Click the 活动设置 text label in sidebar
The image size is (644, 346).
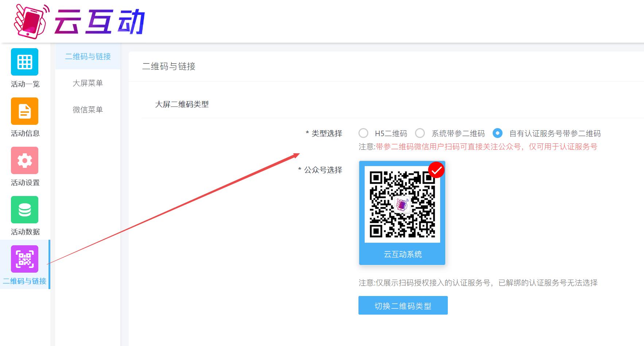tap(25, 183)
